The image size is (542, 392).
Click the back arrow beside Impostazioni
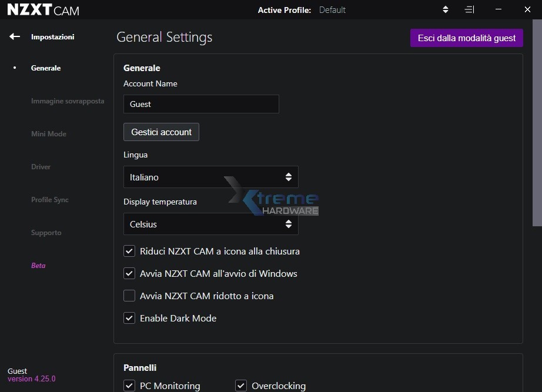pyautogui.click(x=15, y=36)
